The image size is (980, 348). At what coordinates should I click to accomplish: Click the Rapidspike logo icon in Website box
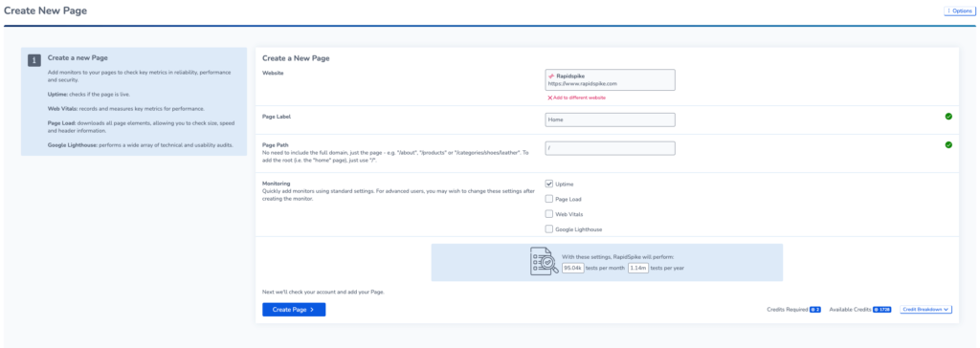coord(551,76)
